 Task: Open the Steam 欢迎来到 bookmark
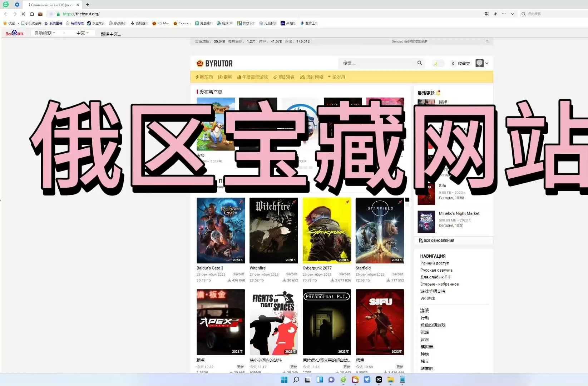click(x=95, y=23)
